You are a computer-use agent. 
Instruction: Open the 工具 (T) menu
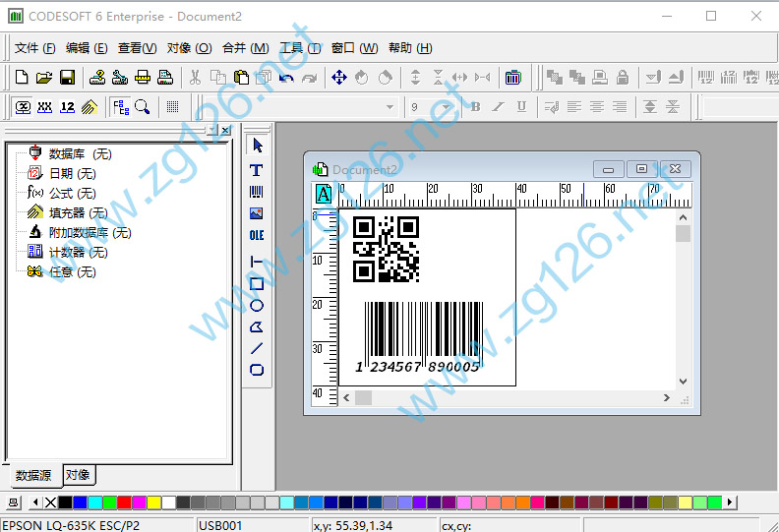300,48
